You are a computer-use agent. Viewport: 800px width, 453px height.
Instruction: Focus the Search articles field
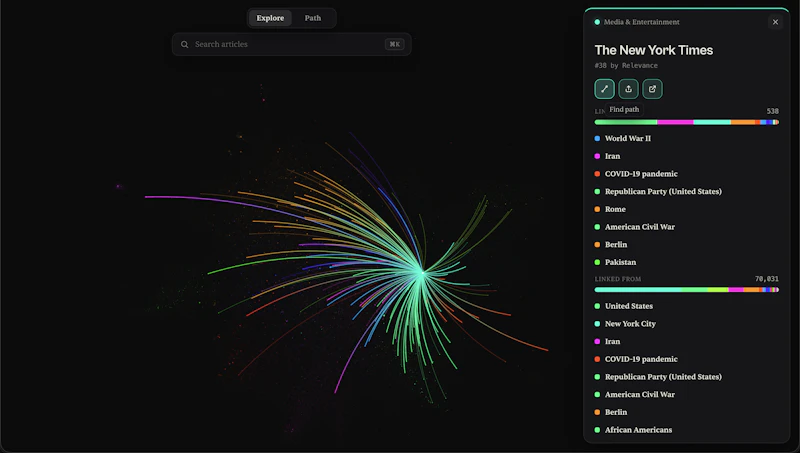coord(291,44)
